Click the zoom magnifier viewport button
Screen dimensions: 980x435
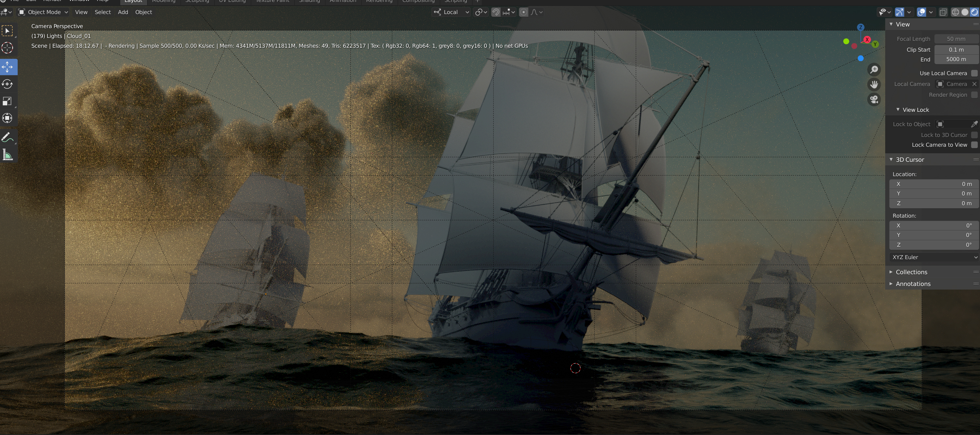(874, 70)
